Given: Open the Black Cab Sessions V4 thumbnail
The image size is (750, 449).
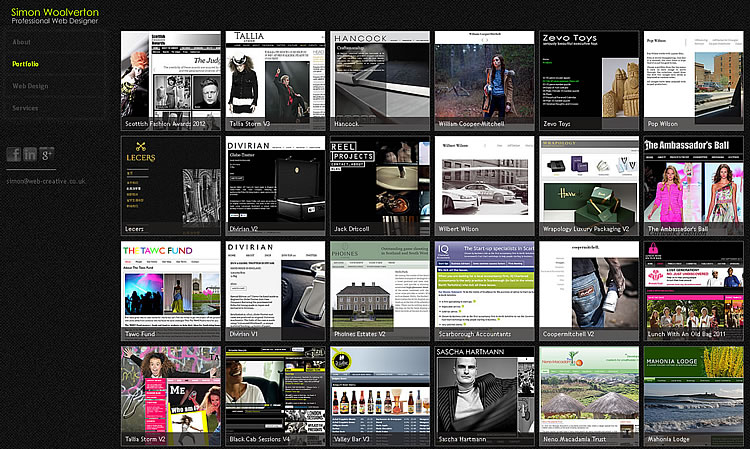Looking at the screenshot, I should pos(275,396).
